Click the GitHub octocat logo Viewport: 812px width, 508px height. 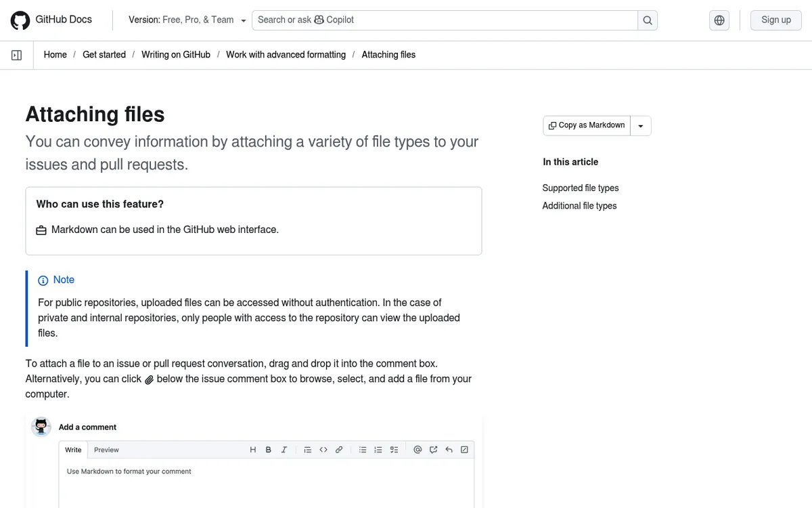(x=20, y=20)
